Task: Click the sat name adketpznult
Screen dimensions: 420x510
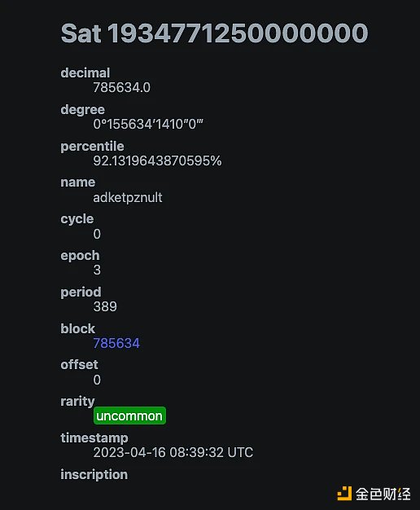Action: point(128,197)
